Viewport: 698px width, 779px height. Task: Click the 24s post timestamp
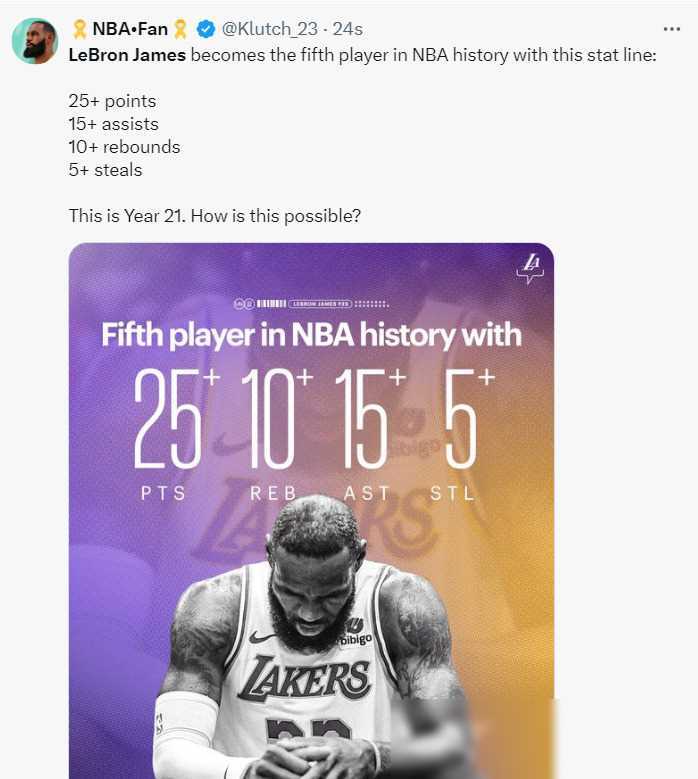pyautogui.click(x=348, y=29)
